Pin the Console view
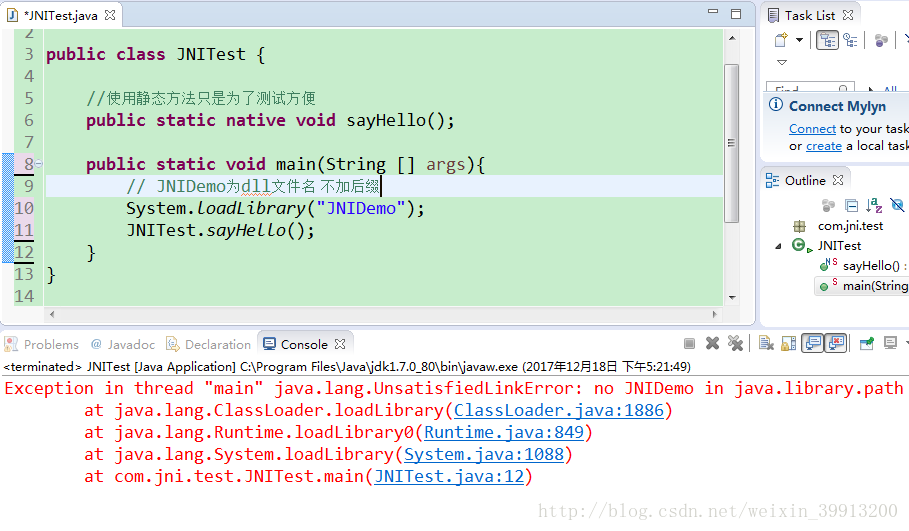The width and height of the screenshot is (909, 531). [x=867, y=344]
